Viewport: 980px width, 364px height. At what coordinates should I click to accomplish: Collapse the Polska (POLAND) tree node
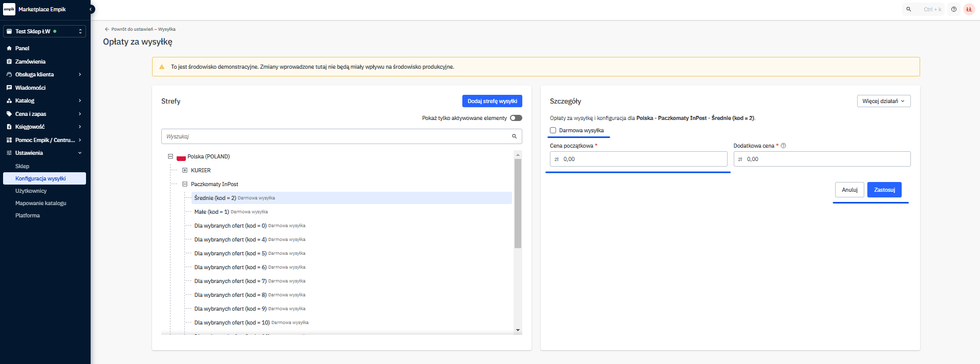(171, 156)
